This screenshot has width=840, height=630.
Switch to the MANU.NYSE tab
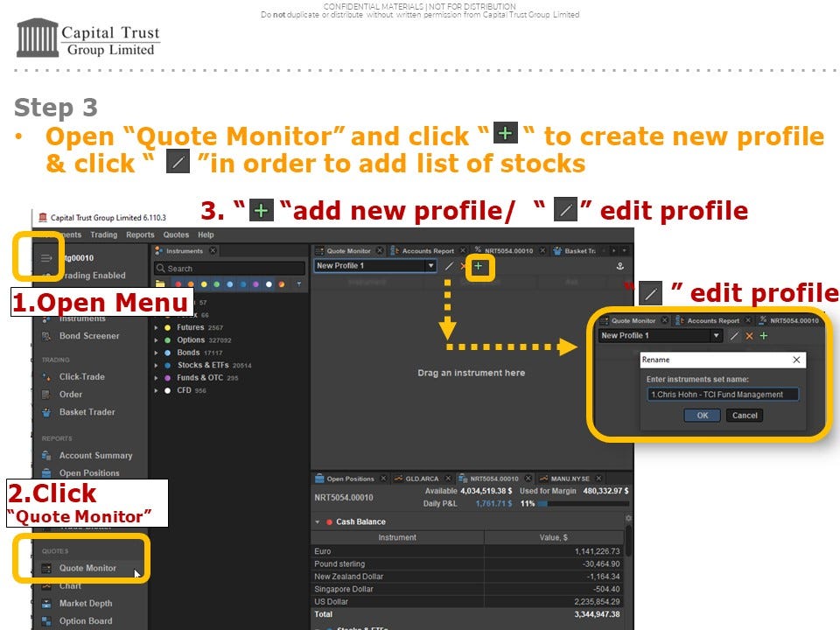pyautogui.click(x=570, y=479)
